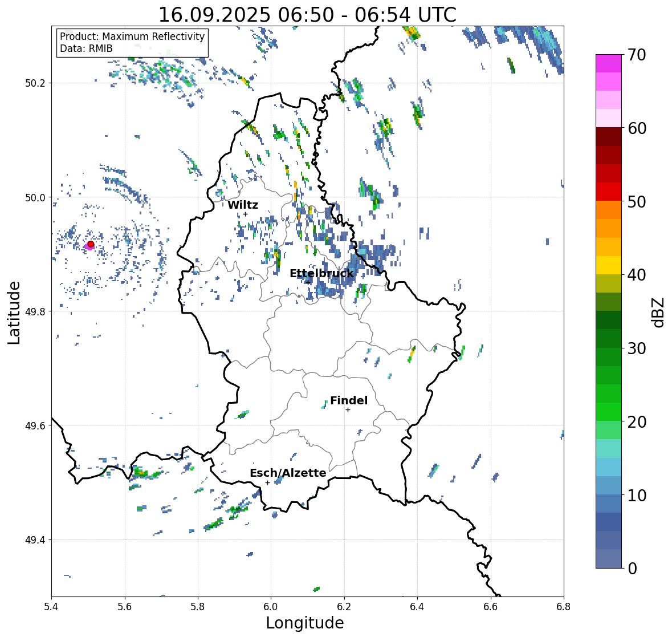672x637 pixels.
Task: Click the longitude tick label 6.2
Action: pos(344,606)
